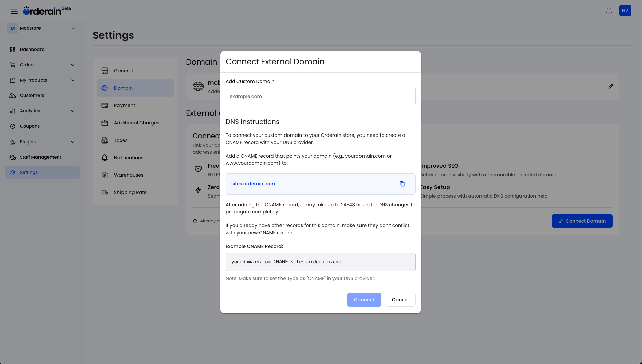The image size is (642, 364).
Task: Open notifications via the bell icon
Action: point(608,11)
